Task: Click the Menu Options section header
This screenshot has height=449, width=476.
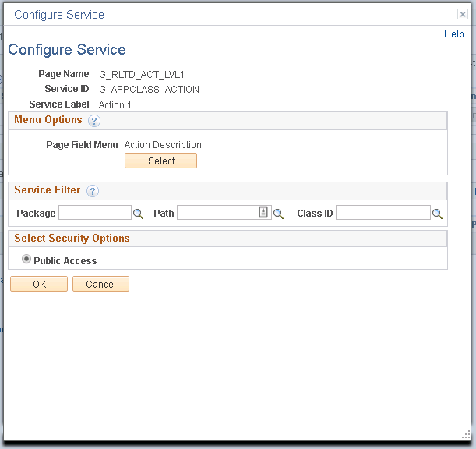Action: click(x=48, y=120)
